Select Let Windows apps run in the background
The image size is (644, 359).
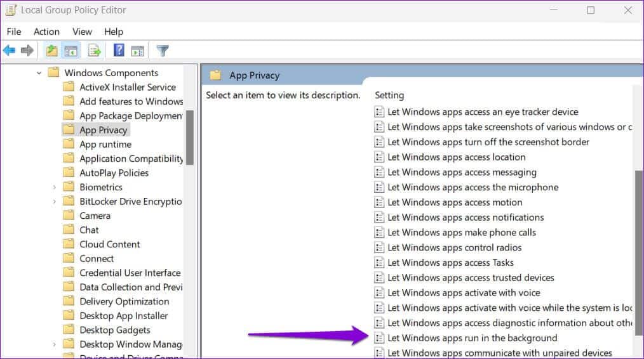click(472, 338)
